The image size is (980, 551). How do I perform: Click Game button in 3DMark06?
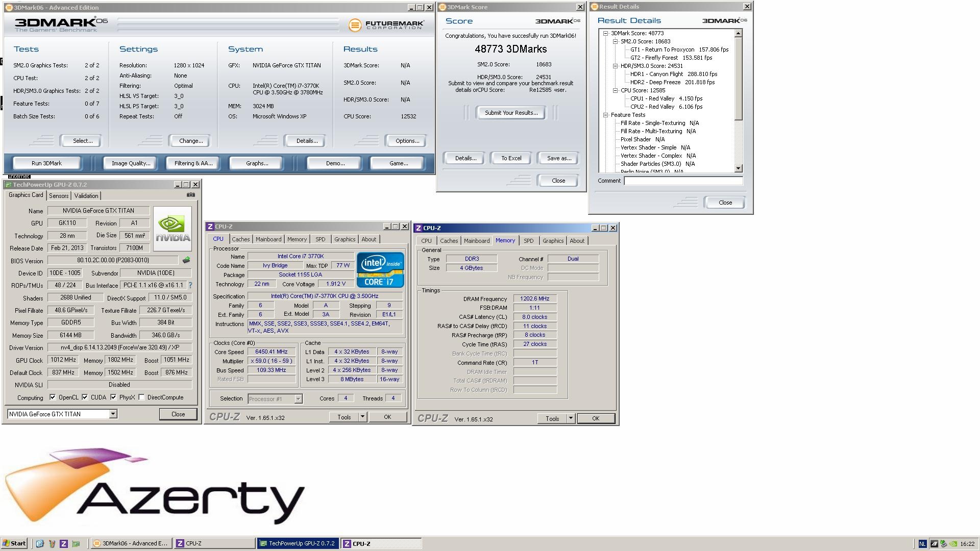tap(398, 163)
